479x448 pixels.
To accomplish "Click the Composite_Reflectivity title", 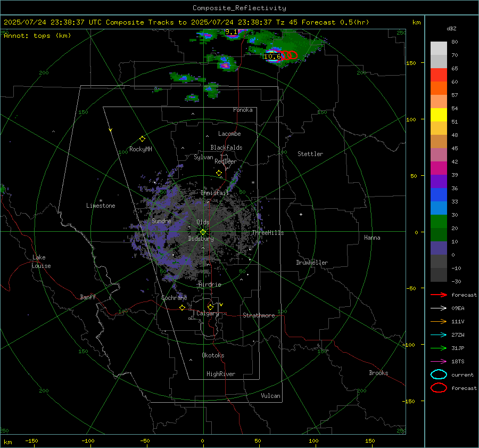I will 240,8.
